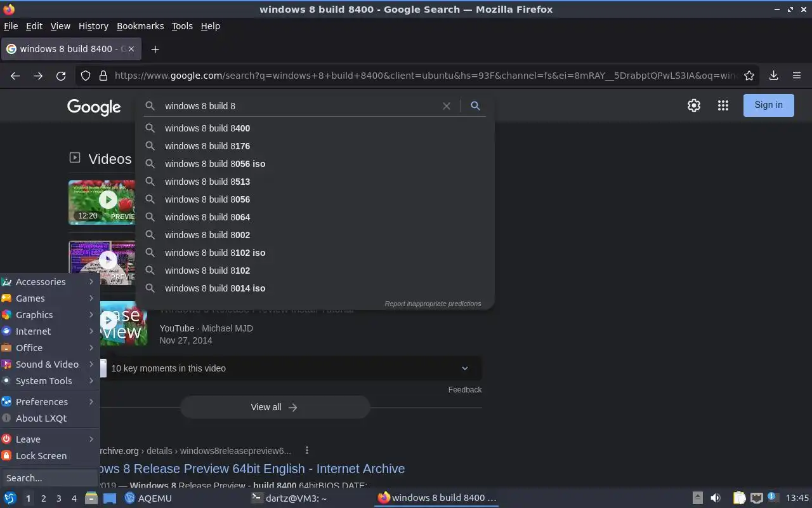Click the show desktop icon in the taskbar

click(109, 498)
